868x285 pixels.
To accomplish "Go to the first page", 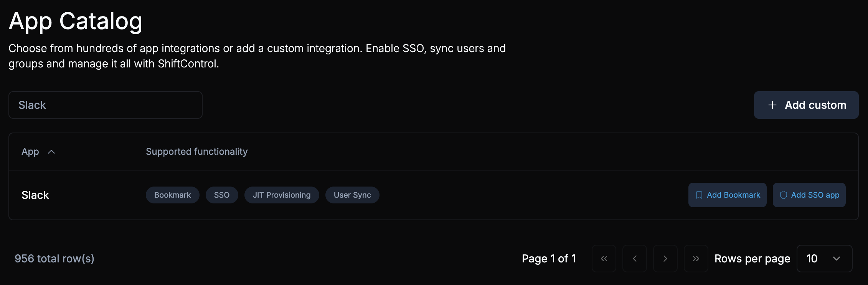I will (x=604, y=259).
